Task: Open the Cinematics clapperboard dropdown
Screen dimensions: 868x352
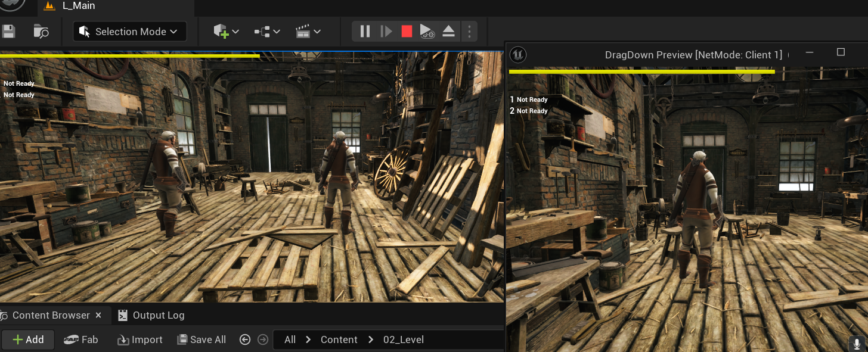Action: point(308,32)
